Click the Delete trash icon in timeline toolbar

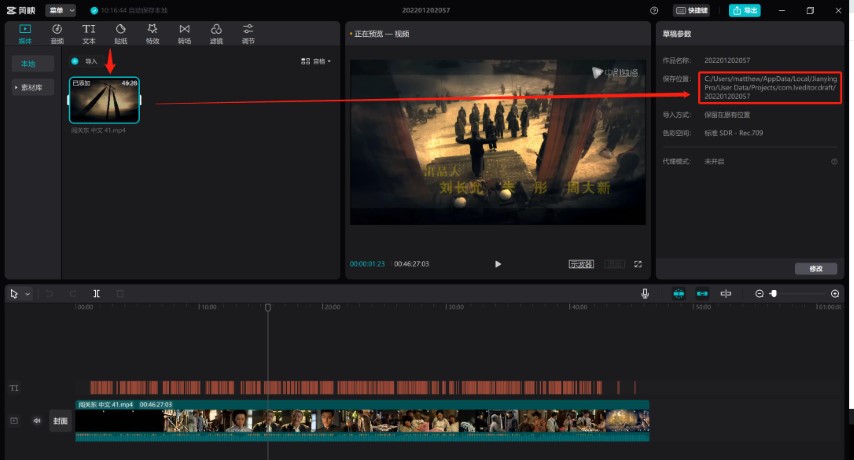[x=120, y=294]
